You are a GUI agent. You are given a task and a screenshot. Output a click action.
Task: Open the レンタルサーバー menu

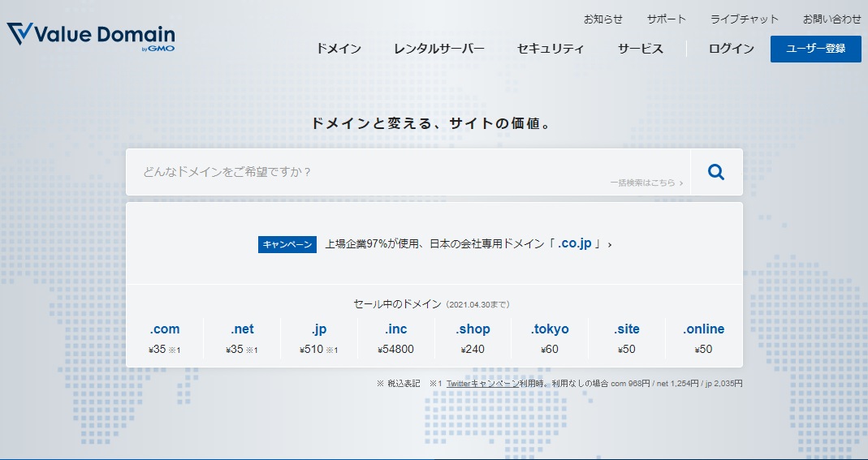pyautogui.click(x=438, y=49)
